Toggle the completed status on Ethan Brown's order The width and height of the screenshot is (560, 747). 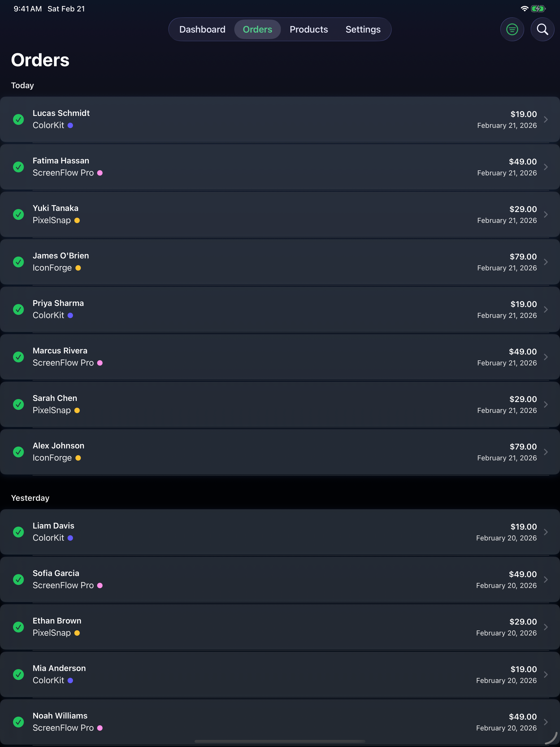pyautogui.click(x=18, y=627)
